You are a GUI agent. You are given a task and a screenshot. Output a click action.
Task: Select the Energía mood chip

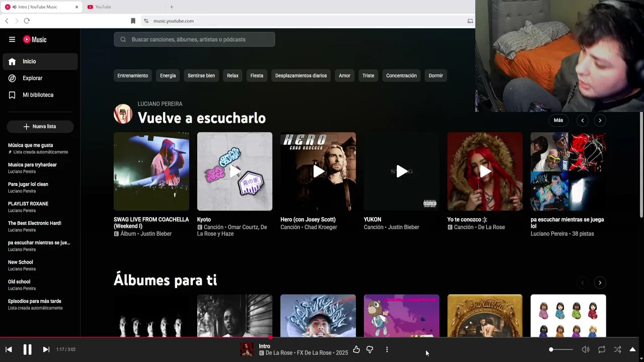click(168, 75)
